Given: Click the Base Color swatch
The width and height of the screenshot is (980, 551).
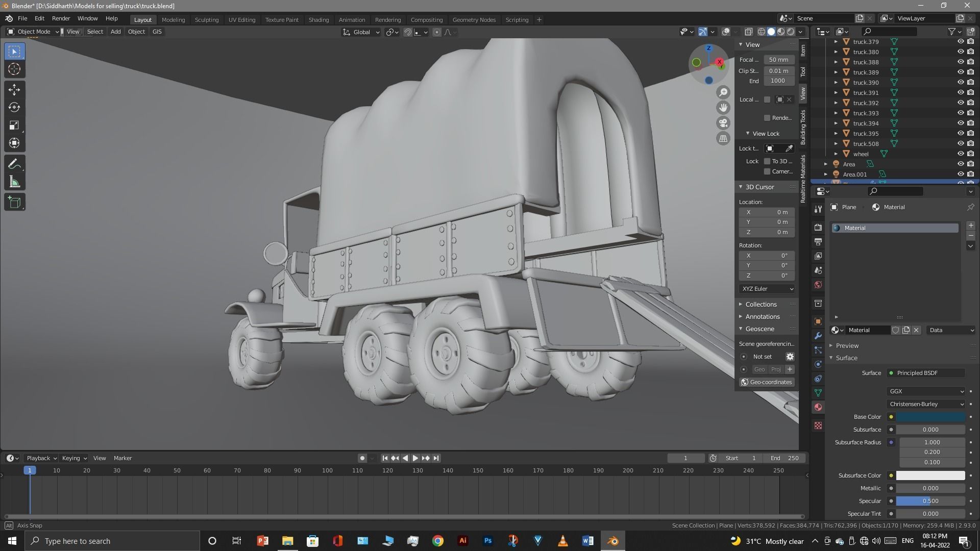Looking at the screenshot, I should [930, 417].
